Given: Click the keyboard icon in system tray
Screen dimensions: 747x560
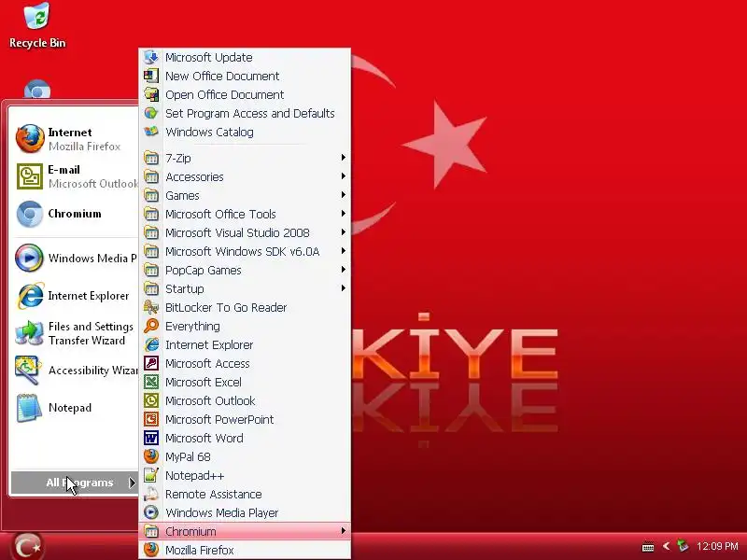Looking at the screenshot, I should [x=648, y=546].
